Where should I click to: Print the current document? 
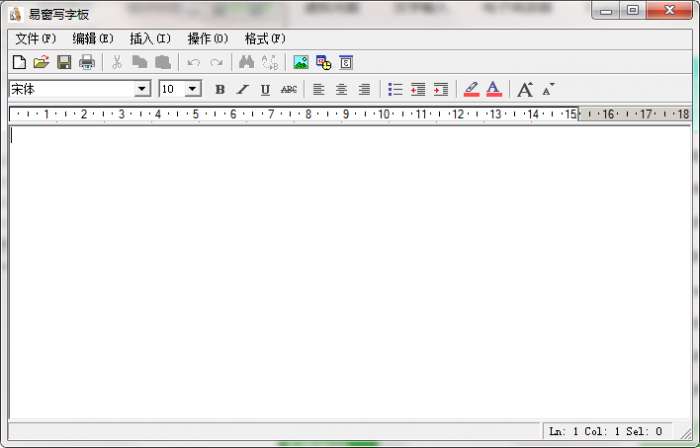[x=87, y=62]
